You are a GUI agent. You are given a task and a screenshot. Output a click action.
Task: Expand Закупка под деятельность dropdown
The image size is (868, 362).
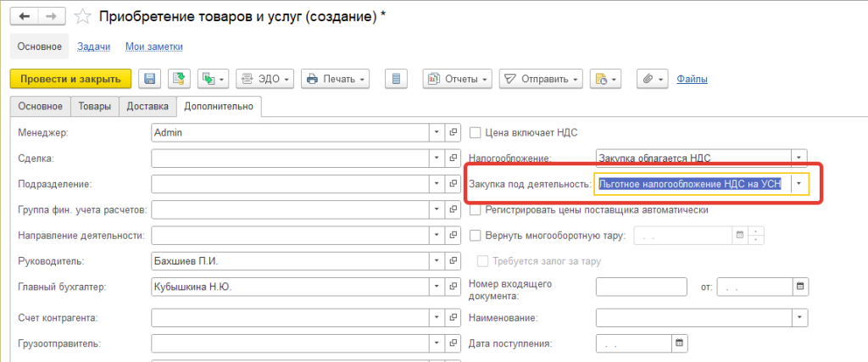(798, 184)
